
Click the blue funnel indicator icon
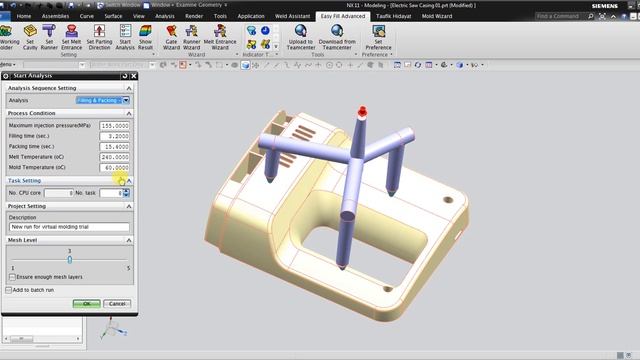click(x=251, y=31)
